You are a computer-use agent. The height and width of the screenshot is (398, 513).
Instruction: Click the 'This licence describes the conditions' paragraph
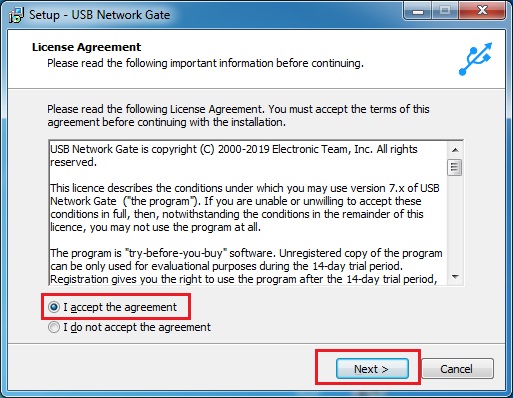point(244,208)
